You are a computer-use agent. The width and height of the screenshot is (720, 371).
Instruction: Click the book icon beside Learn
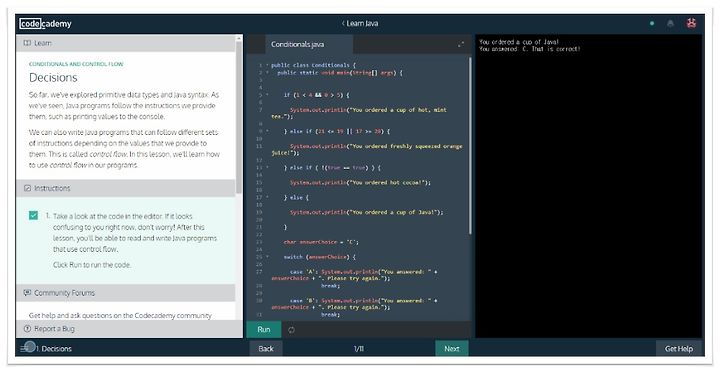pos(27,43)
